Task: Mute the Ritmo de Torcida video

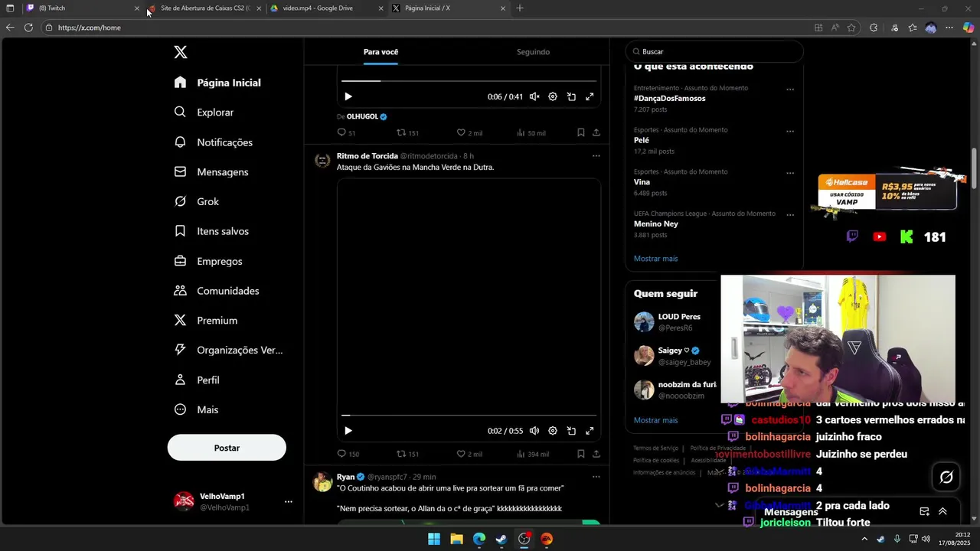Action: click(534, 431)
